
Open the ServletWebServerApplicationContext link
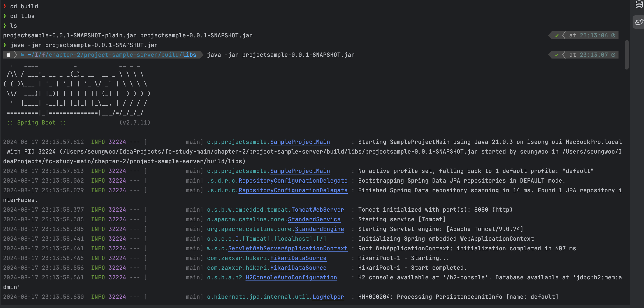point(287,248)
